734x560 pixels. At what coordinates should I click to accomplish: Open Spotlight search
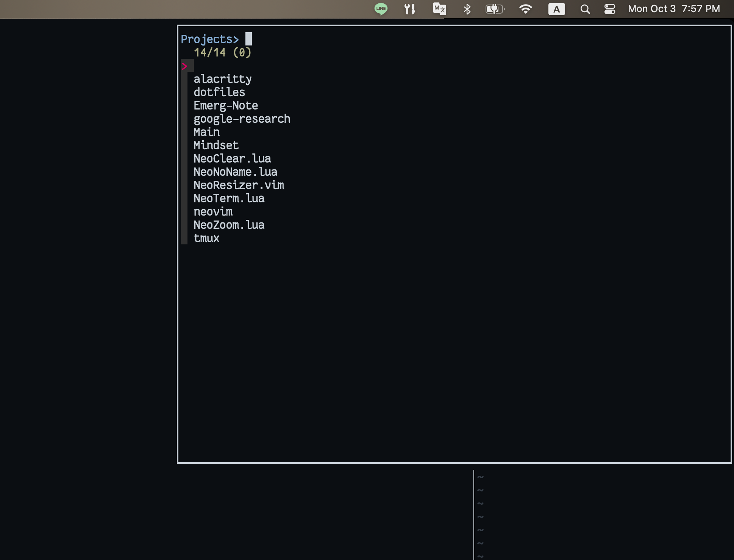tap(584, 9)
